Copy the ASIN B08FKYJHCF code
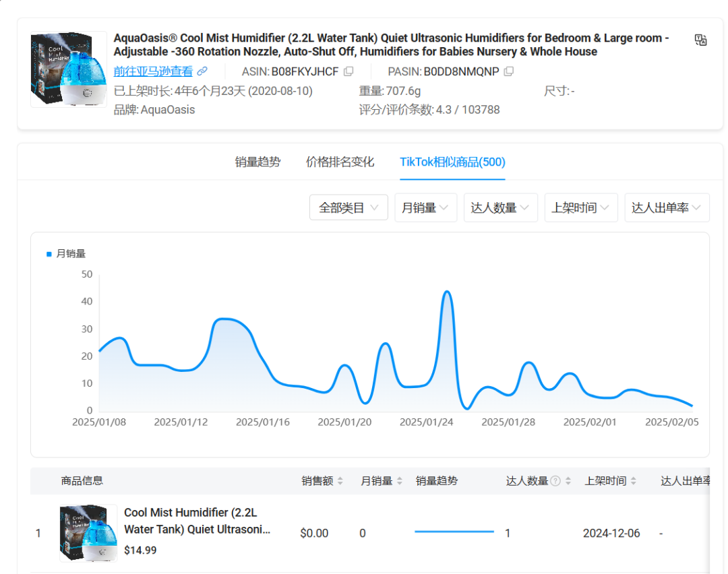Viewport: 728px width, 574px height. (348, 71)
